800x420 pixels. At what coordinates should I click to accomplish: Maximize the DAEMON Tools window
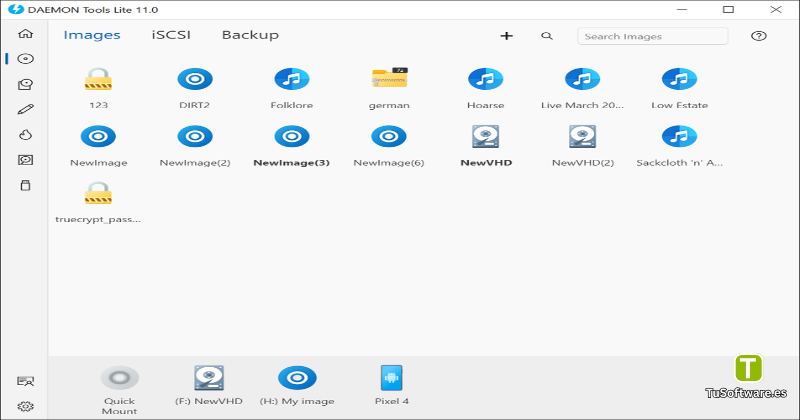729,10
